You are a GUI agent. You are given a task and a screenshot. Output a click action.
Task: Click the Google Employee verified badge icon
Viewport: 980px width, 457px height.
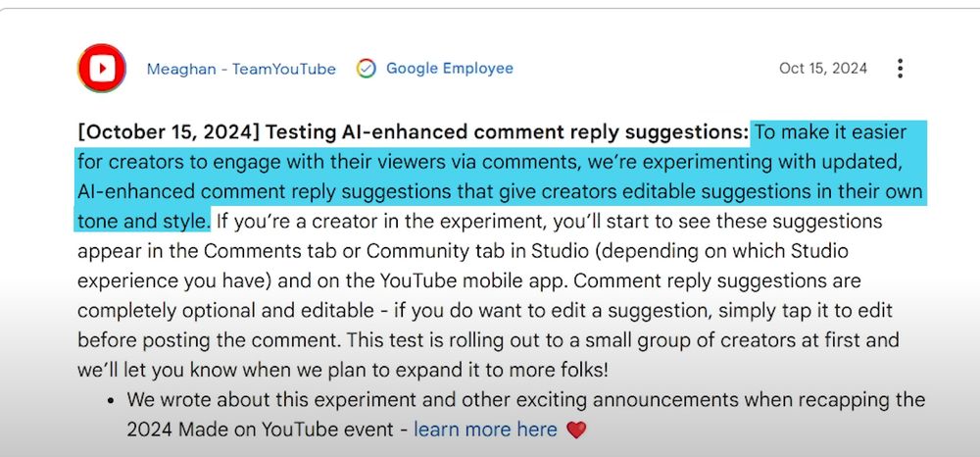pyautogui.click(x=367, y=69)
